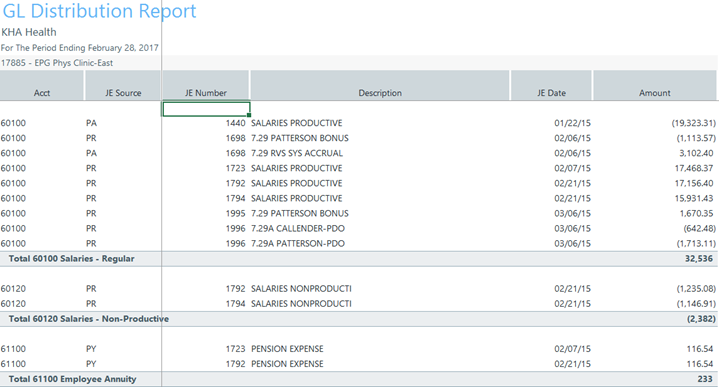The height and width of the screenshot is (387, 719).
Task: Select the SALARIES NONPRODUCTI description for JE 1794
Action: [301, 304]
